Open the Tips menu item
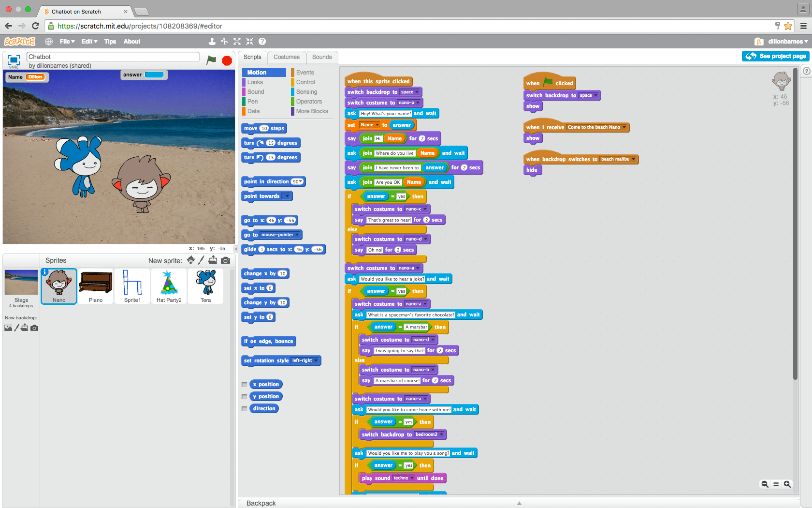The image size is (812, 508). (110, 42)
